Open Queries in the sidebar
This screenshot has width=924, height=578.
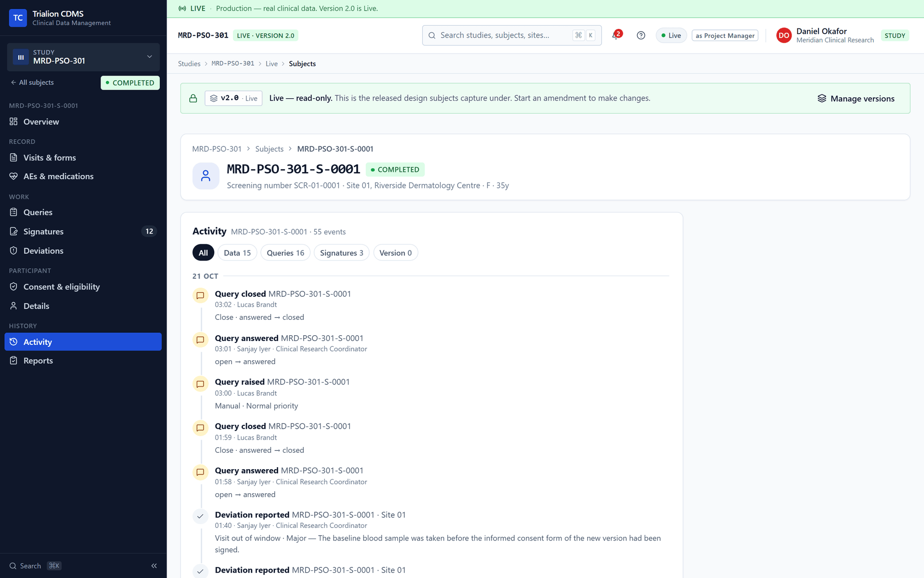point(83,212)
